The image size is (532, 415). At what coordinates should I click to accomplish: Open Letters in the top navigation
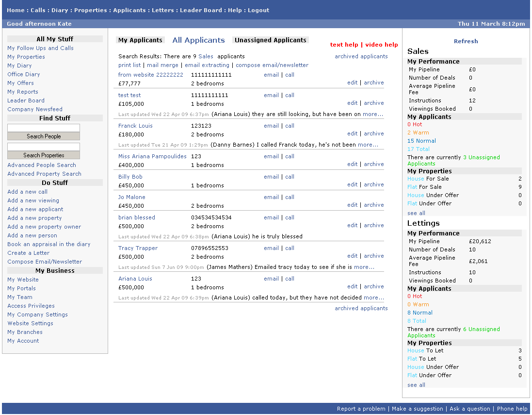click(163, 10)
